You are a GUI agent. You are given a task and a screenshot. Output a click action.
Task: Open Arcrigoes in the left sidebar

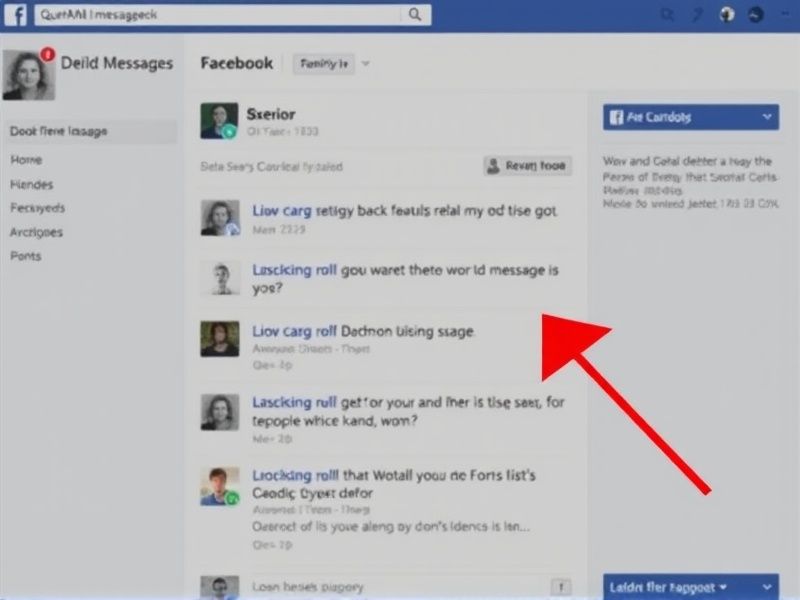click(x=37, y=232)
